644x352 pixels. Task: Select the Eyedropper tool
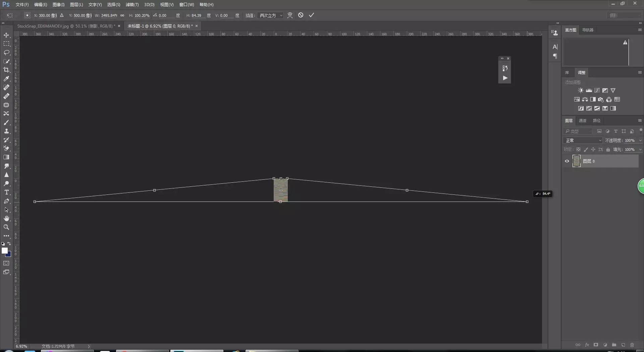point(6,79)
